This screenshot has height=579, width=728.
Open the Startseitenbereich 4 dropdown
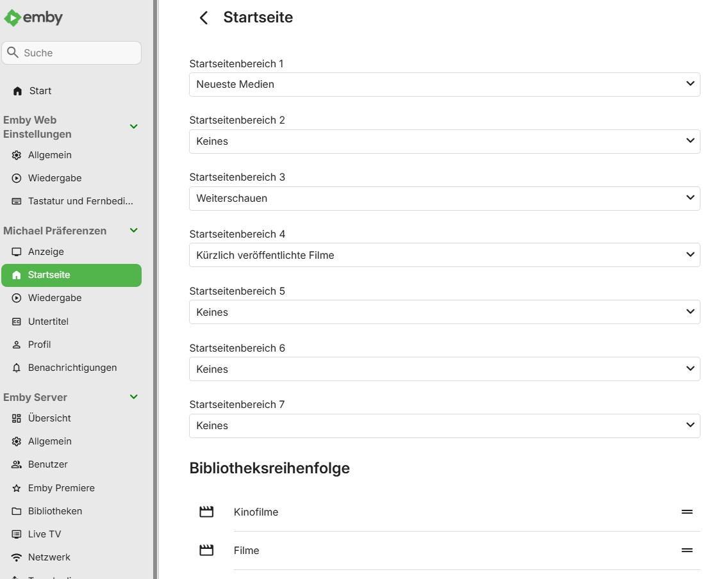444,255
